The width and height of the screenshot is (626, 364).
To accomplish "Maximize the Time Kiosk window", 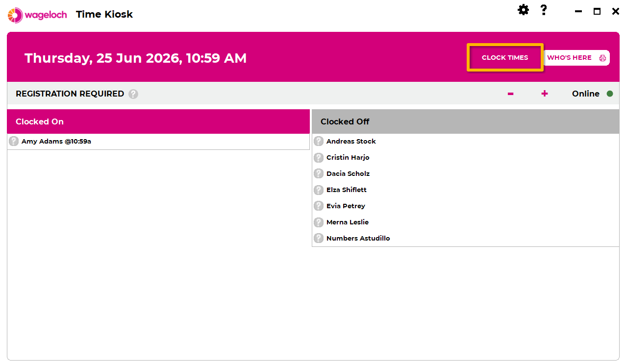I will pos(597,11).
